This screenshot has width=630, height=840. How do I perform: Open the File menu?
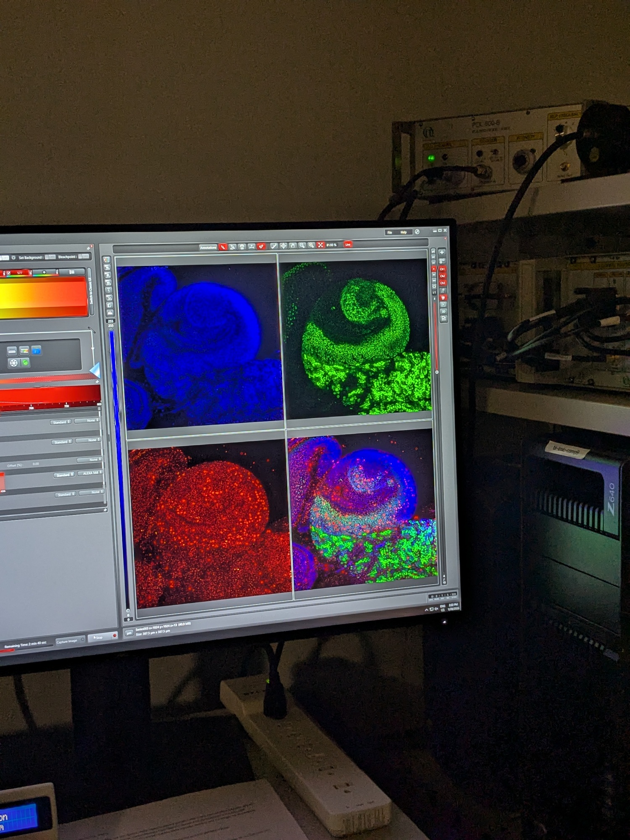click(x=390, y=232)
